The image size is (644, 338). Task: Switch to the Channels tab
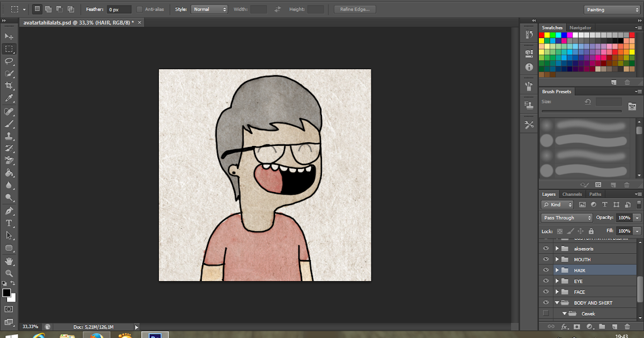572,194
